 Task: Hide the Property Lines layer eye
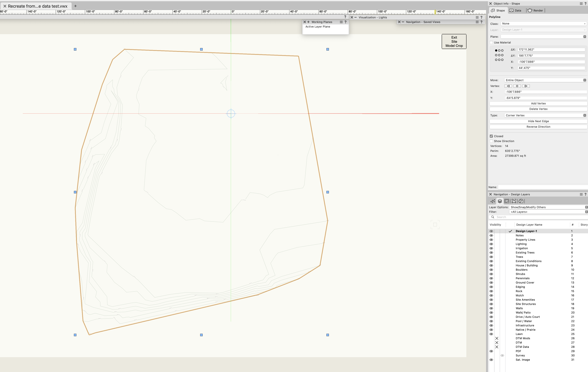491,240
